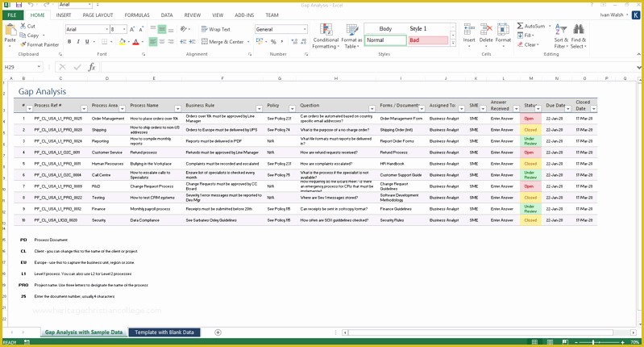Toggle Italic formatting
The image size is (644, 347).
tap(78, 42)
